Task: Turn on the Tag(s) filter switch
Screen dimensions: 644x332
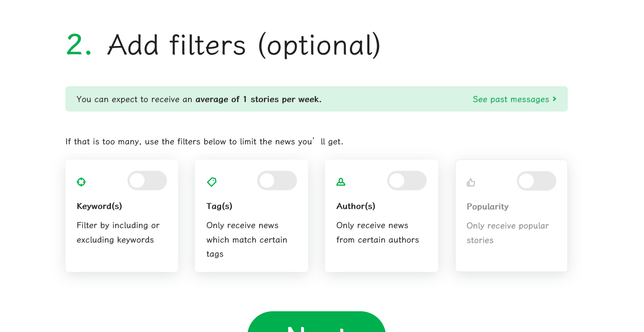Action: [277, 181]
